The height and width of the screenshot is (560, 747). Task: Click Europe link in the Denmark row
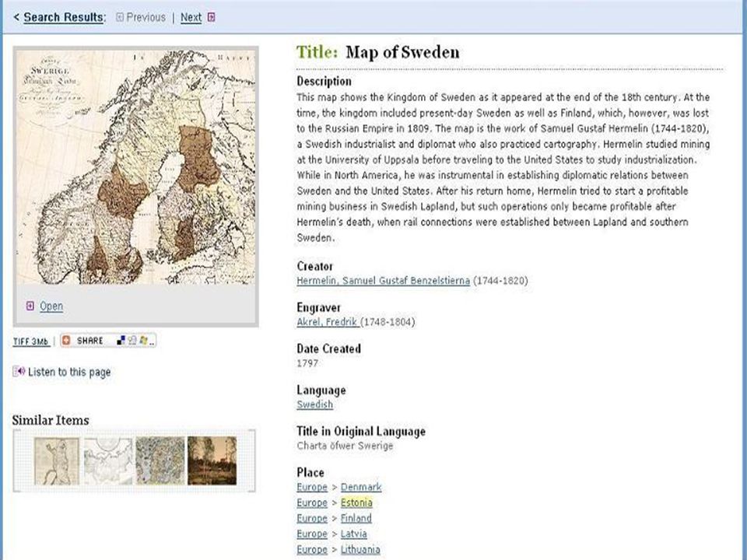[x=312, y=487]
